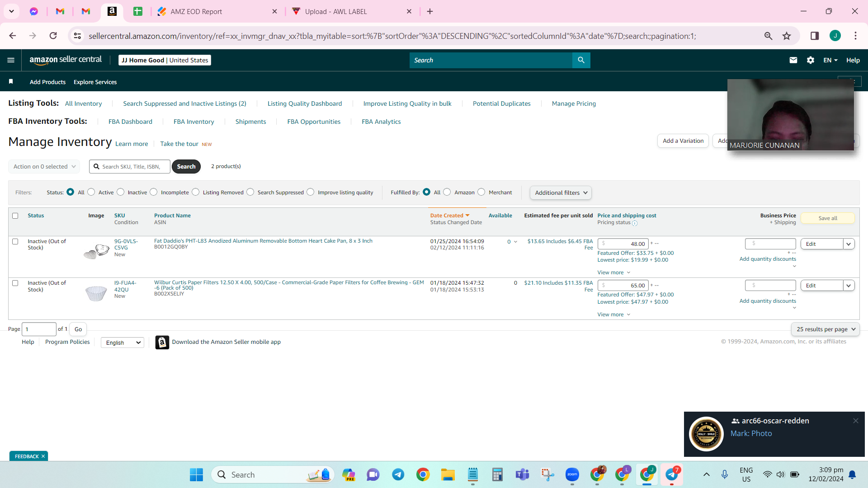Select the Fat Daddio's cake pan row checkbox

(15, 242)
